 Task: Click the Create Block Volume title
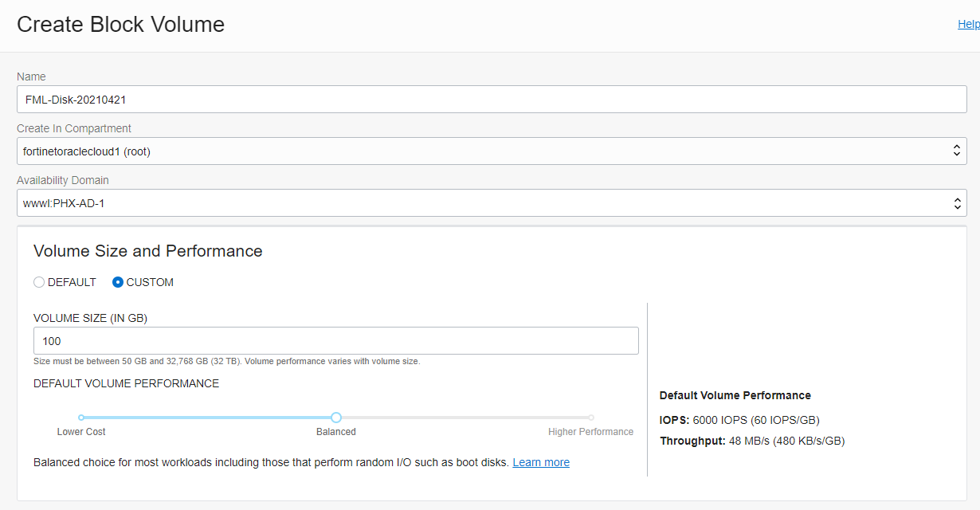point(120,25)
